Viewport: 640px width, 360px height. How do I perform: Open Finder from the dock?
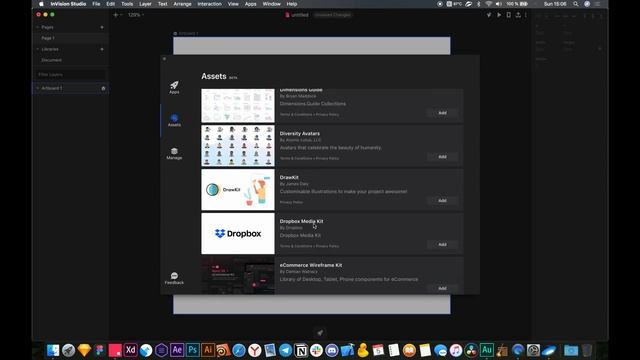tap(53, 350)
